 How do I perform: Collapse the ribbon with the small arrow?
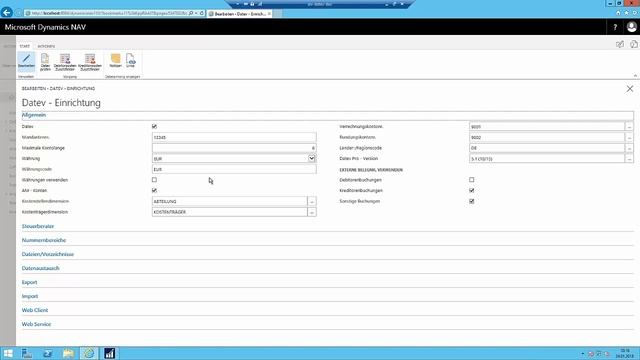(x=635, y=76)
